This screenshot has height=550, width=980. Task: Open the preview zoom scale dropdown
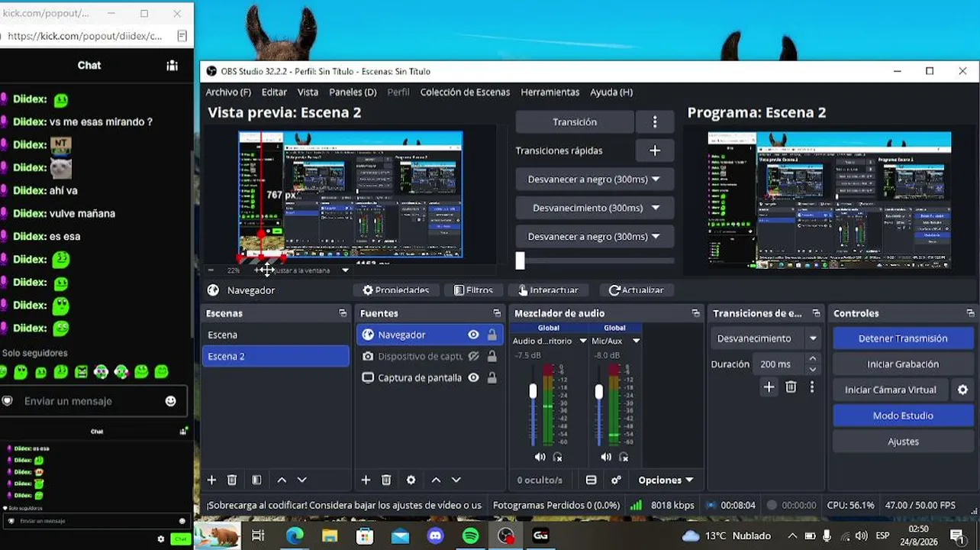[x=345, y=270]
